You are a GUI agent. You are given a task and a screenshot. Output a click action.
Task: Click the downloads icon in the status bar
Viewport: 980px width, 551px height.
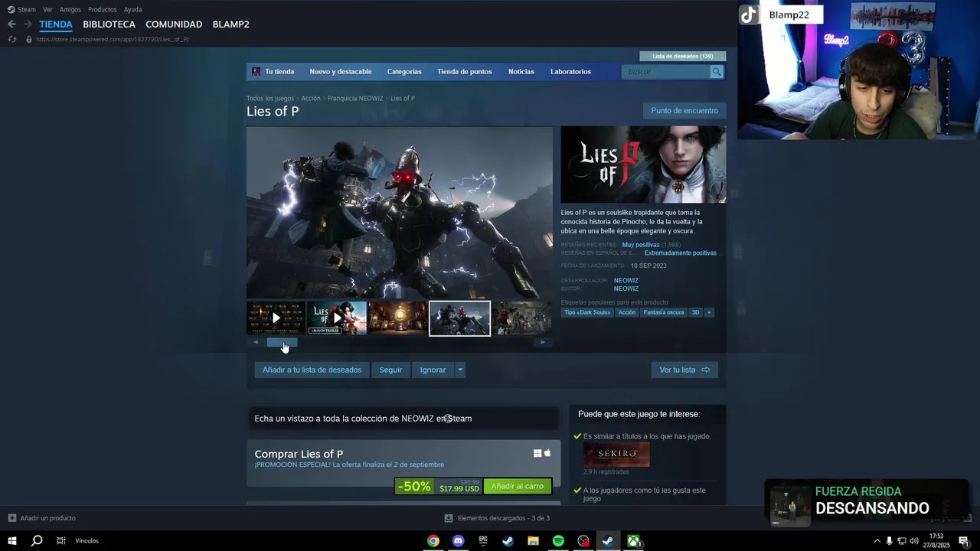[x=449, y=518]
